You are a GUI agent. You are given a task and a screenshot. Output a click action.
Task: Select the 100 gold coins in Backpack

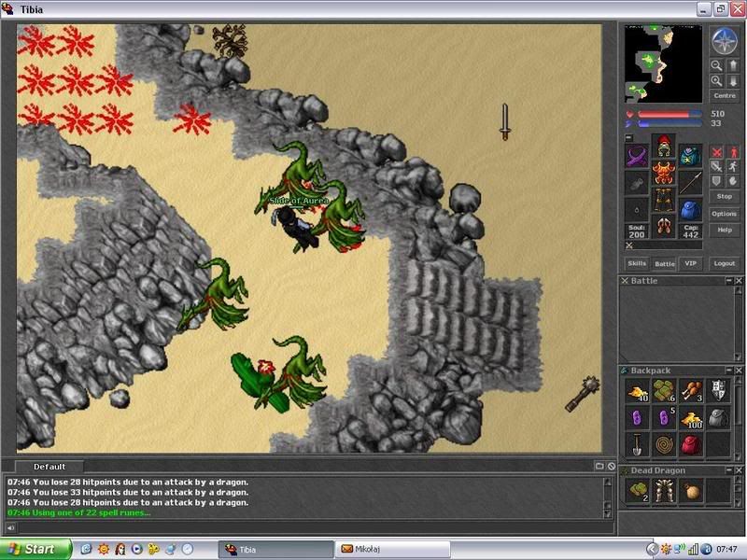[691, 418]
